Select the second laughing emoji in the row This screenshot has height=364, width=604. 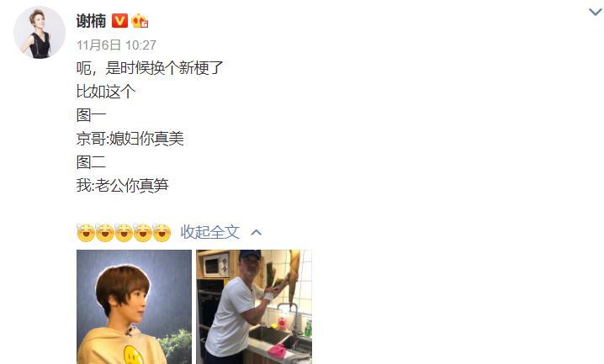coord(105,232)
